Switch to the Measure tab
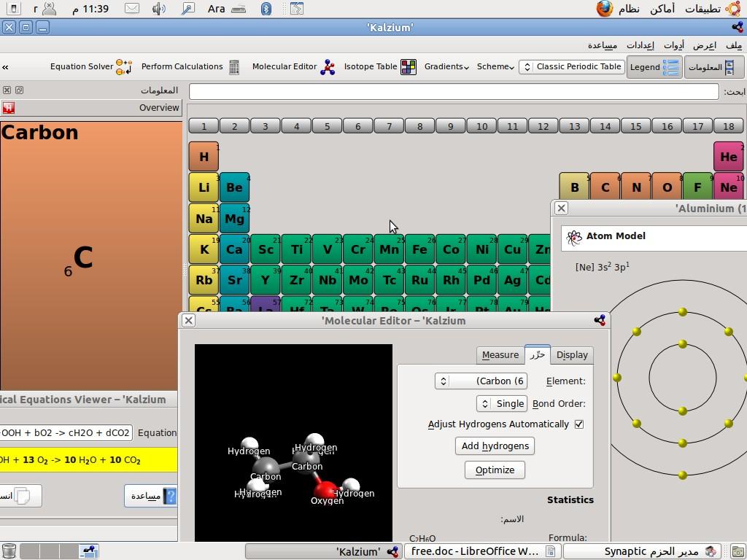Screen dimensions: 747x560 500,355
